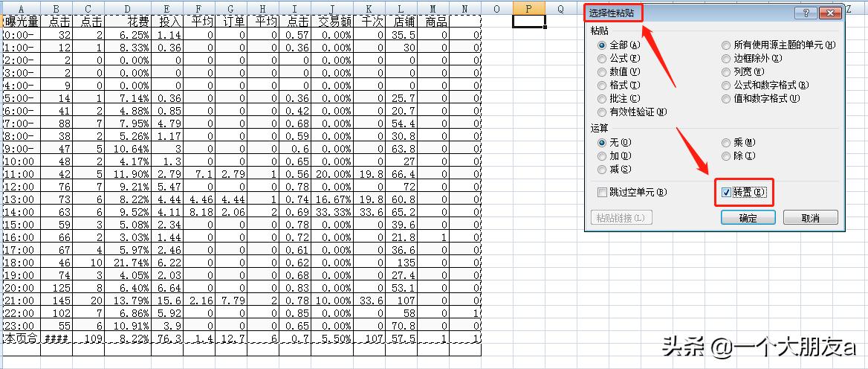Confirm with the 确定 button
The width and height of the screenshot is (868, 369).
[748, 218]
